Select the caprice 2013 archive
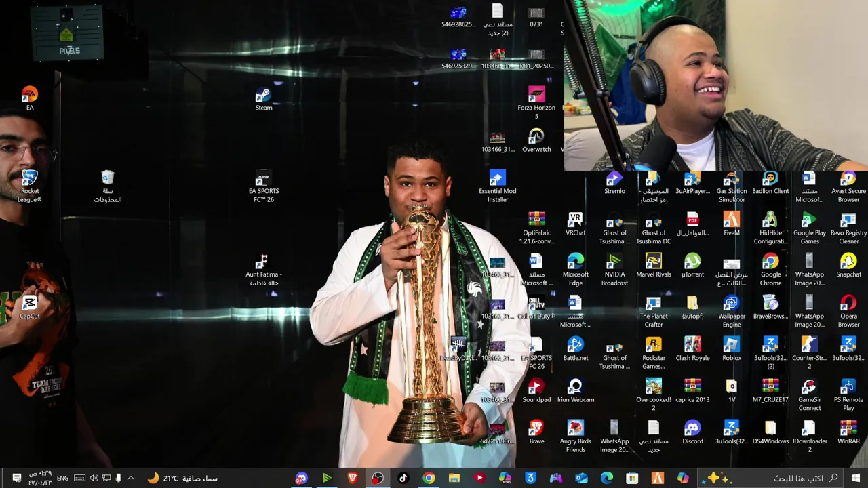The height and width of the screenshot is (488, 868). 692,390
